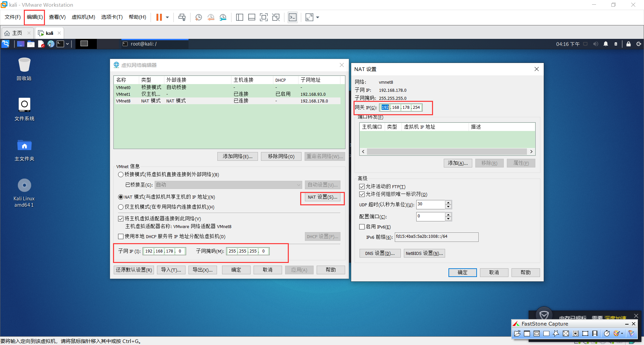Enter full screen mode icon
This screenshot has width=644, height=345.
tap(264, 17)
